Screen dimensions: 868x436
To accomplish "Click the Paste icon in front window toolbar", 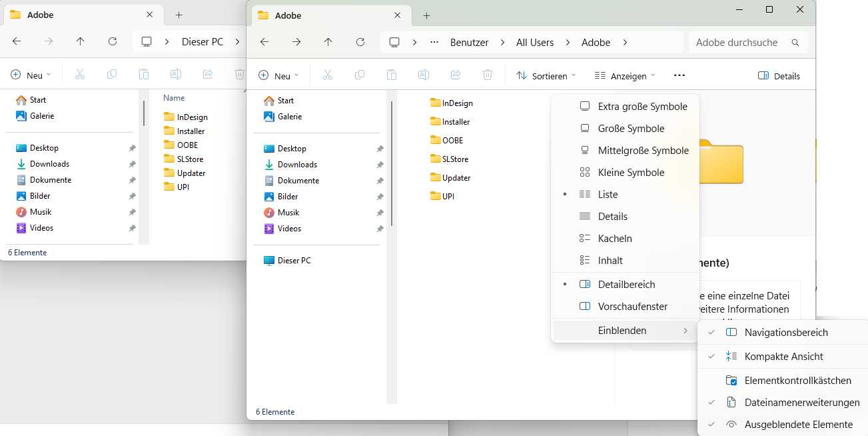I will (x=392, y=75).
